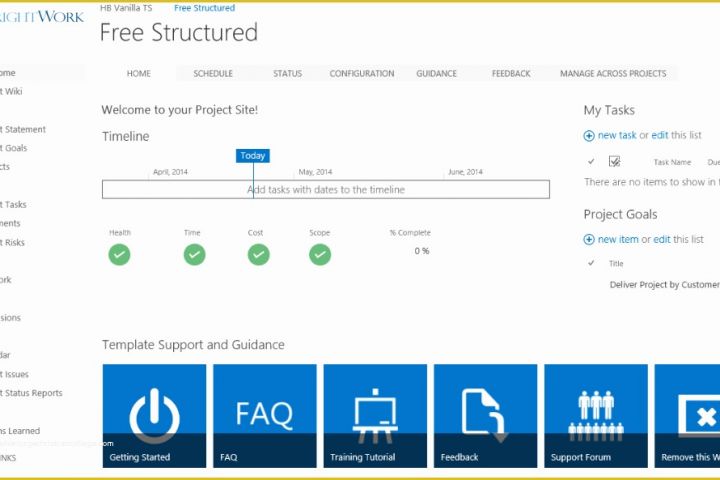This screenshot has width=720, height=480.
Task: Open the Feedback document tile
Action: click(x=485, y=416)
